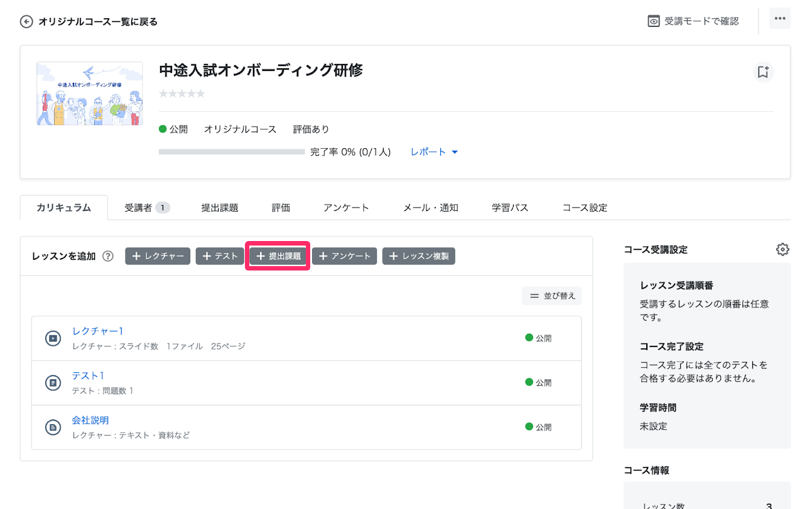Click 完了率 0% (0/1人) text
812x509 pixels.
[350, 152]
